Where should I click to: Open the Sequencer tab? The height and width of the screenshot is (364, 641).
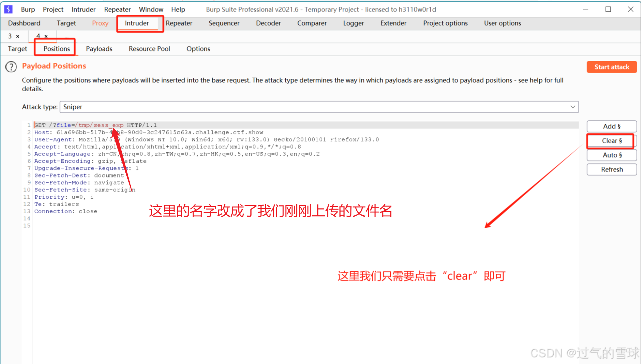click(x=224, y=23)
